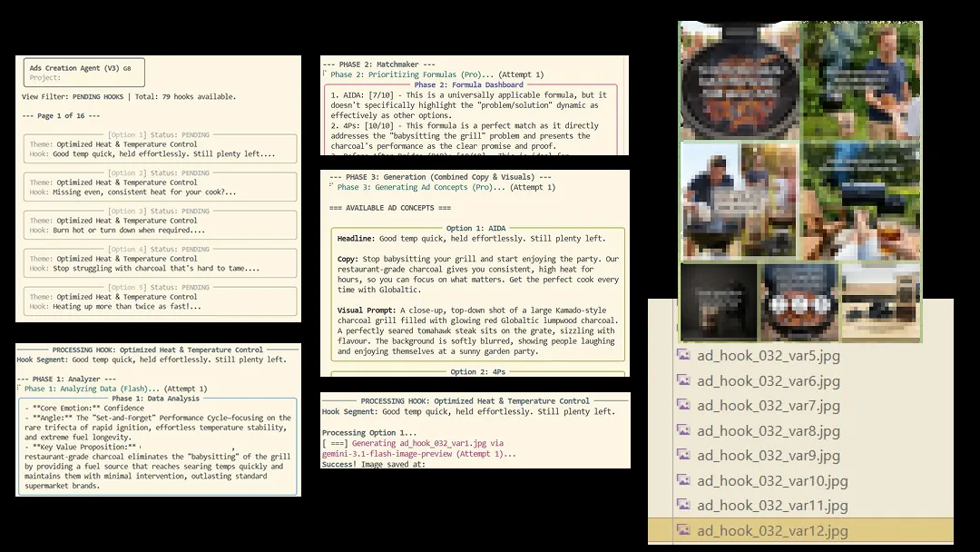The width and height of the screenshot is (980, 552).
Task: Click the 'Success! Image saved at:' message
Action: click(x=374, y=465)
